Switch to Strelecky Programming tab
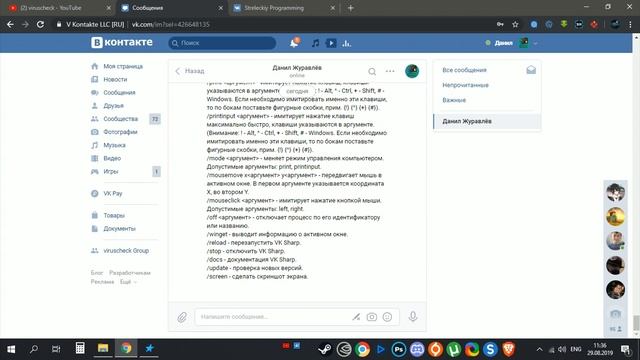The height and width of the screenshot is (360, 640). (x=284, y=8)
